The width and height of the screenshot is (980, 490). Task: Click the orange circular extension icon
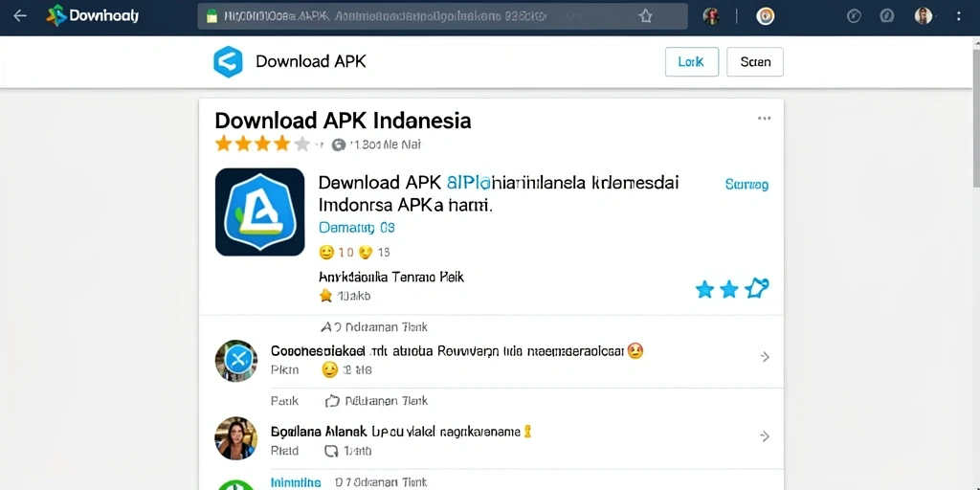[766, 16]
